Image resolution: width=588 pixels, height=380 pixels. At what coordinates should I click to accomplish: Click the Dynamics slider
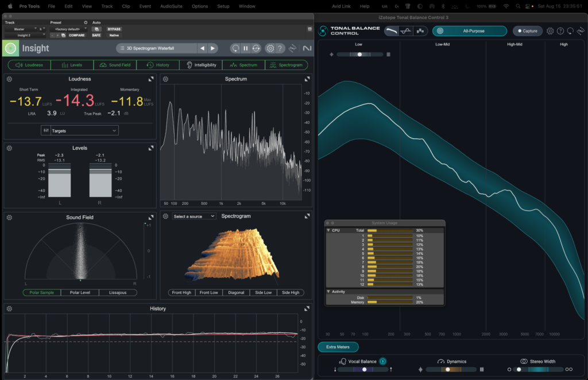[451, 370]
